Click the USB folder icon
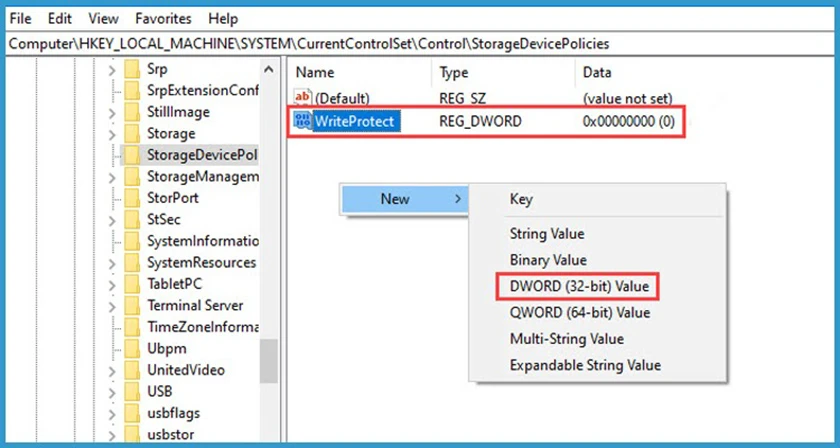The height and width of the screenshot is (448, 840). click(132, 392)
